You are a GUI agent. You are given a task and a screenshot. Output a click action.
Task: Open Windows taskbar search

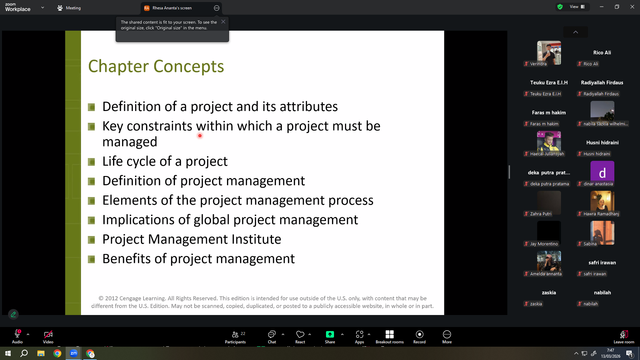pos(24,353)
